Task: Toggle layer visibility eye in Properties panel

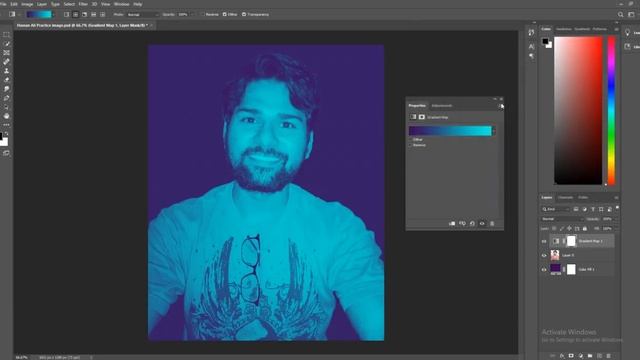Action: pyautogui.click(x=482, y=224)
